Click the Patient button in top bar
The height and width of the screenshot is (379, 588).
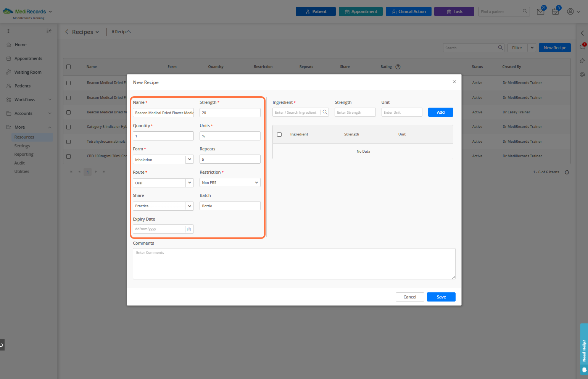tap(316, 11)
